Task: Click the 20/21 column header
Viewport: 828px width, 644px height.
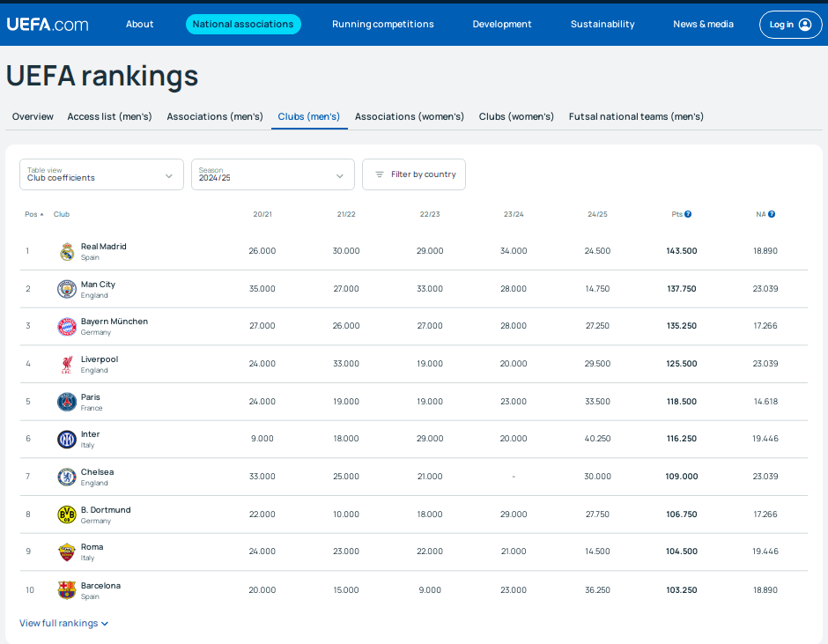Action: click(262, 214)
